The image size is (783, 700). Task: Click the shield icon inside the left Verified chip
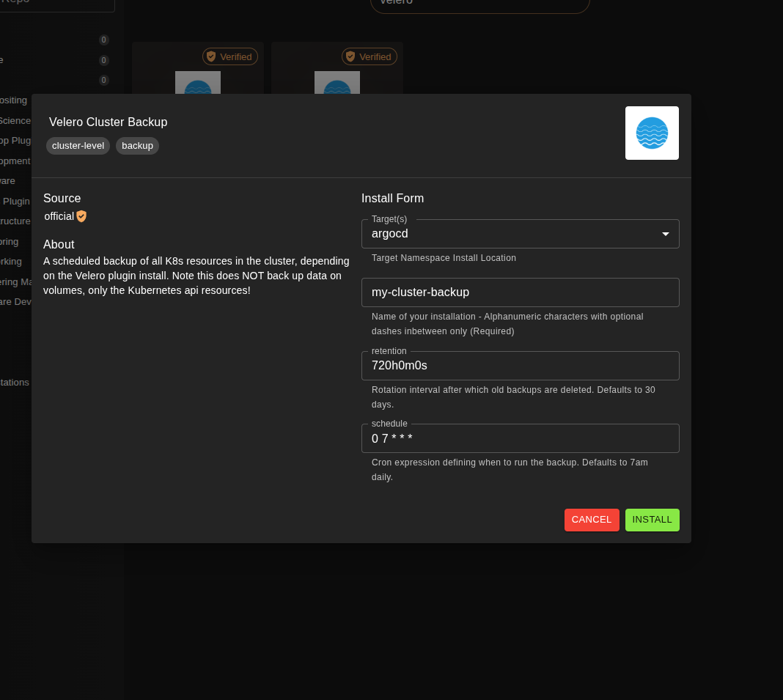click(x=211, y=56)
